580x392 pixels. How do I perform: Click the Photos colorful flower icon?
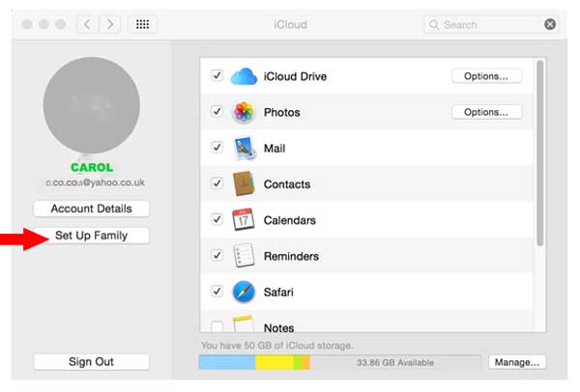[x=244, y=112]
